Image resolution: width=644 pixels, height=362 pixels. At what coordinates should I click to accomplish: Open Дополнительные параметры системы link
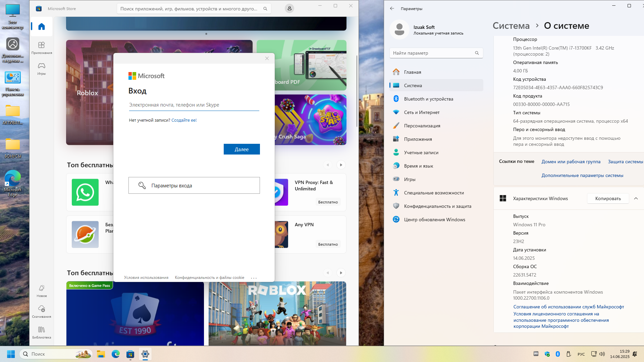[x=582, y=175]
